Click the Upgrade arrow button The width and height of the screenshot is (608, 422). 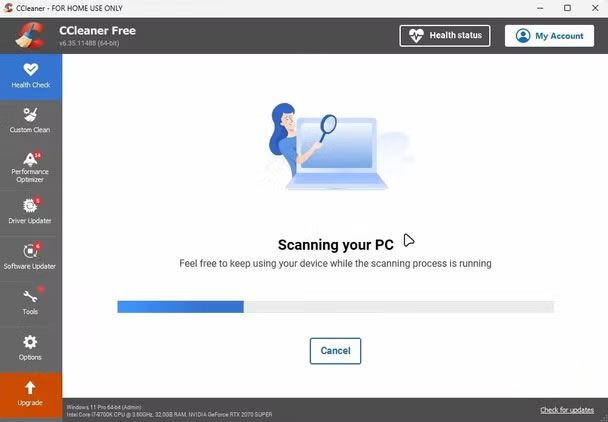pos(31,395)
